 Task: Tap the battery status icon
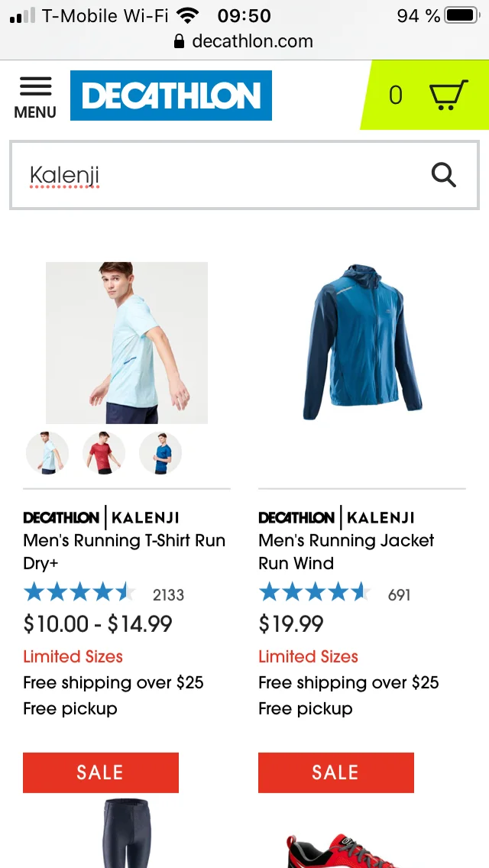coord(463,15)
